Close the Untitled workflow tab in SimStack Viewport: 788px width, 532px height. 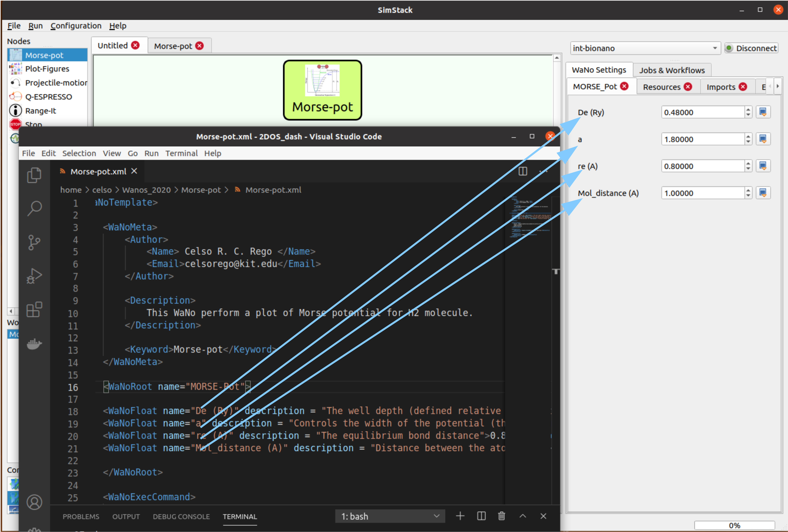tap(135, 45)
